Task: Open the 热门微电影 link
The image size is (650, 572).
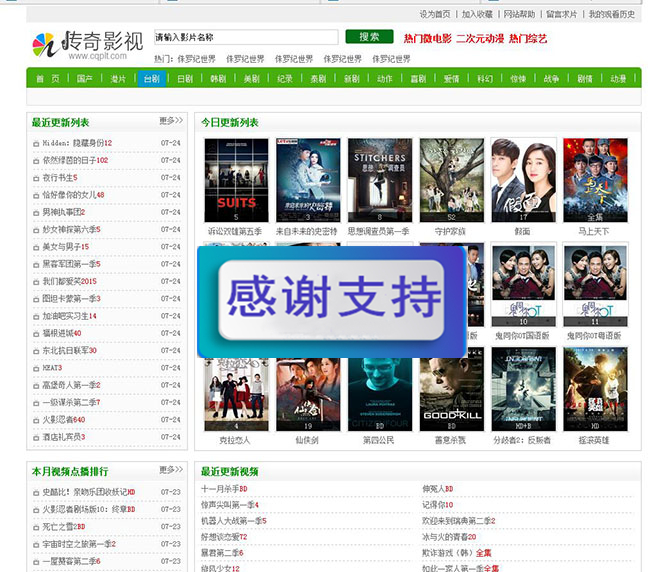Action: [x=427, y=39]
